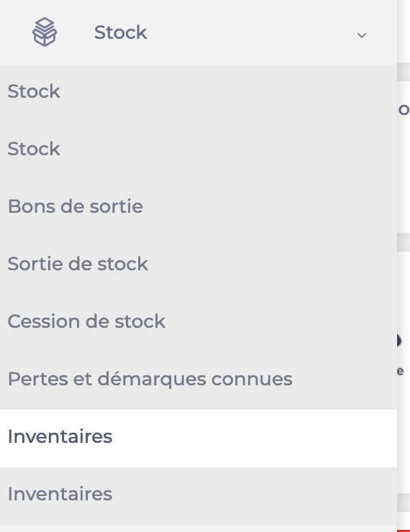This screenshot has width=410, height=532.
Task: Click the cut-off 'o' text beside the Stock entry
Action: (x=404, y=109)
